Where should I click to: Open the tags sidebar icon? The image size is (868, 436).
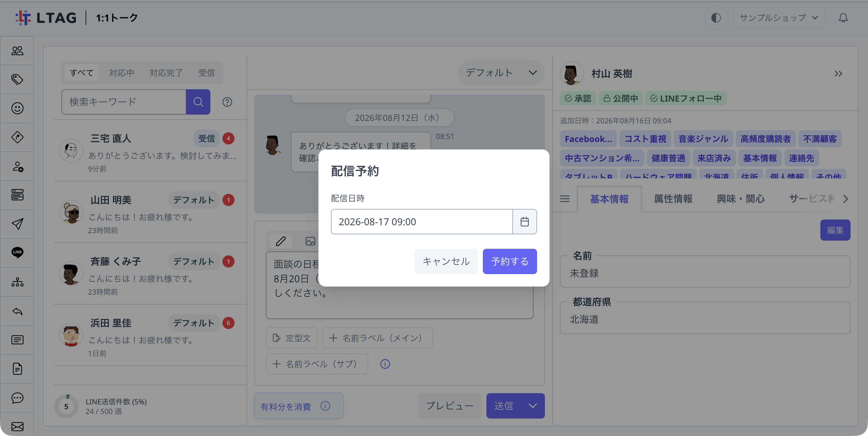click(17, 79)
